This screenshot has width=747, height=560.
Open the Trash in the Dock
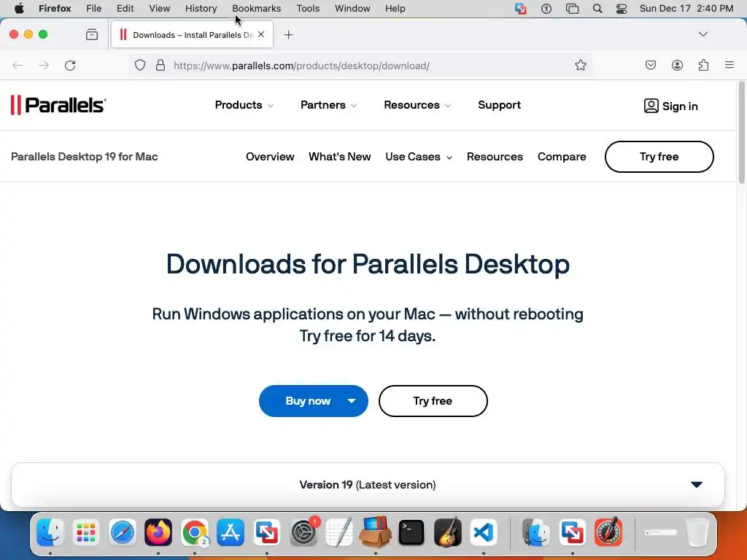click(697, 532)
